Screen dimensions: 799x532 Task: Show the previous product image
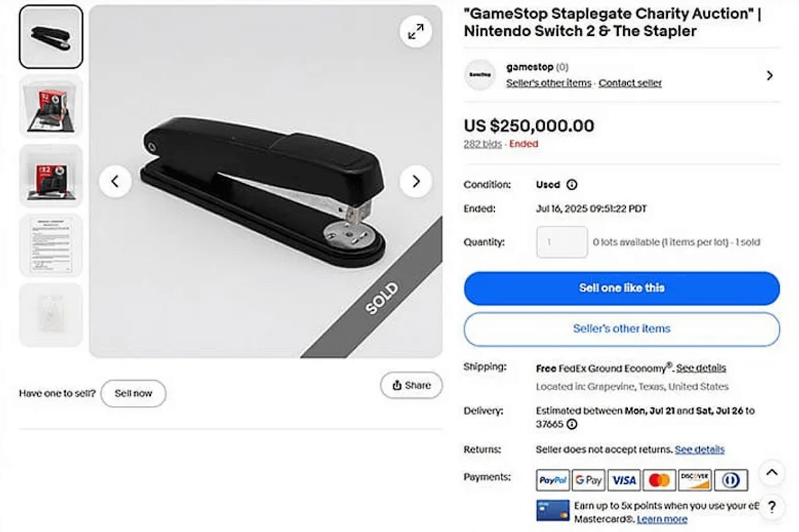tap(115, 181)
